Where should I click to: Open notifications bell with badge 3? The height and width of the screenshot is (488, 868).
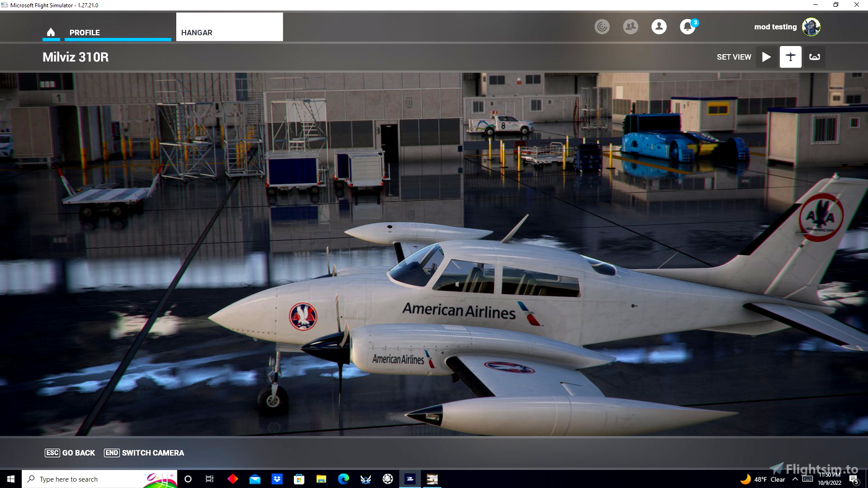pyautogui.click(x=688, y=27)
